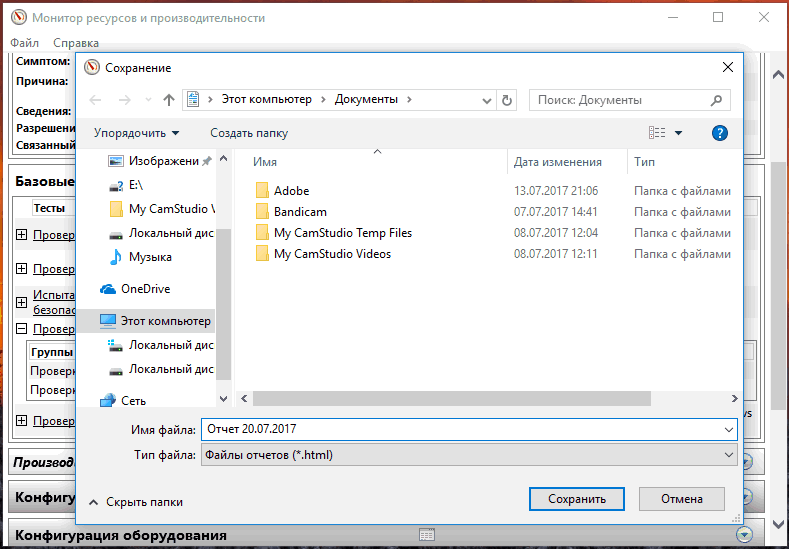This screenshot has height=549, width=789.
Task: Click the Сеть network icon
Action: point(108,401)
